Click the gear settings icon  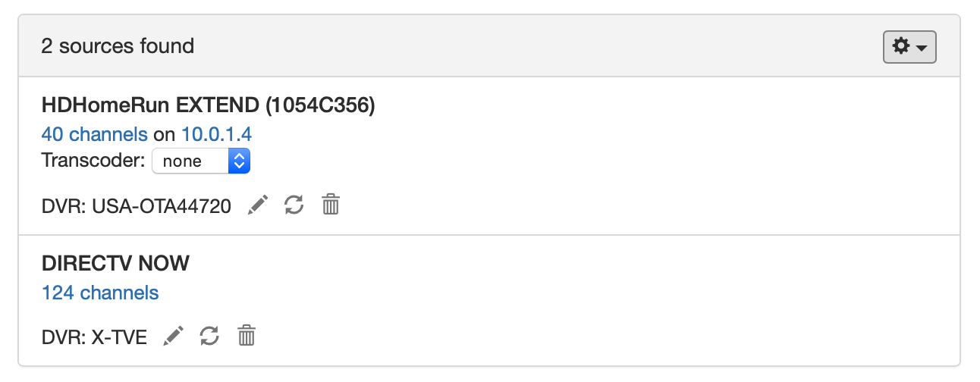click(901, 46)
